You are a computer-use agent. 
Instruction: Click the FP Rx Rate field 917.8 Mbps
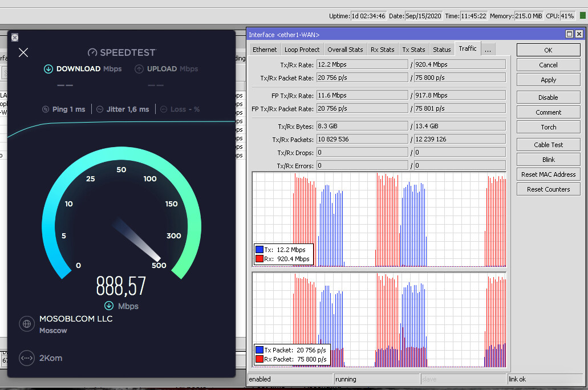[x=460, y=95]
